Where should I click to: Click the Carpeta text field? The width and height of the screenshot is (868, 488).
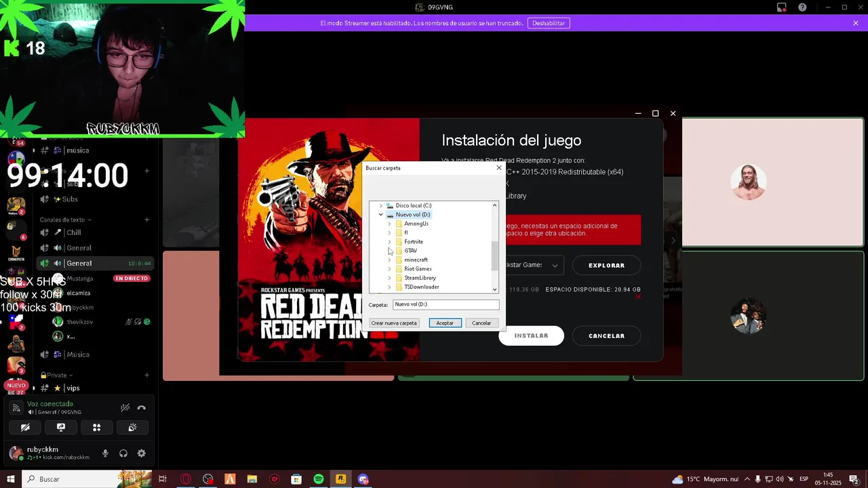(446, 305)
